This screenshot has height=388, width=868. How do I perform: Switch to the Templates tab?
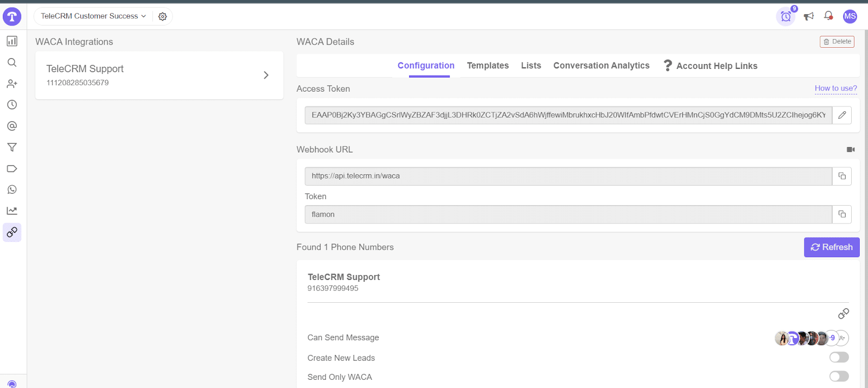(x=488, y=66)
